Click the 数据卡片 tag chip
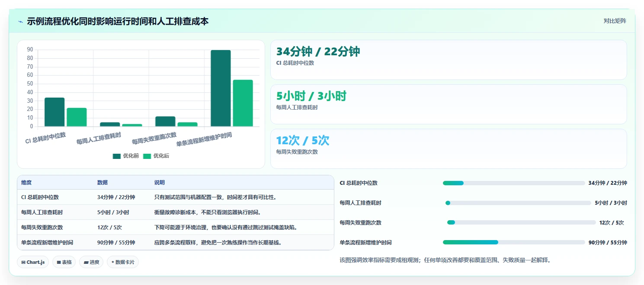This screenshot has height=285, width=644. [123, 262]
